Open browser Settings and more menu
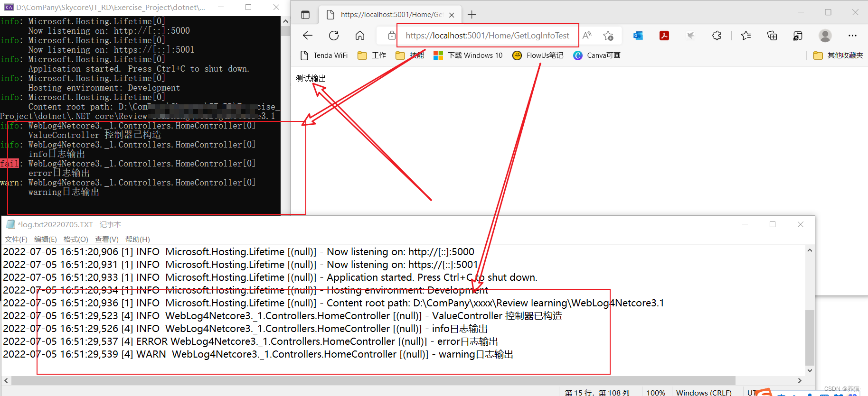 tap(852, 36)
